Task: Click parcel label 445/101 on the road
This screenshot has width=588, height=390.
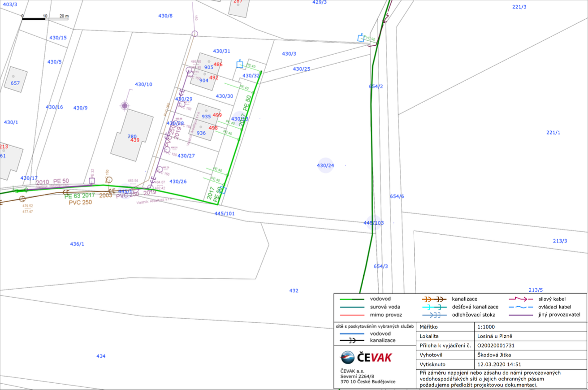Action: [x=225, y=213]
